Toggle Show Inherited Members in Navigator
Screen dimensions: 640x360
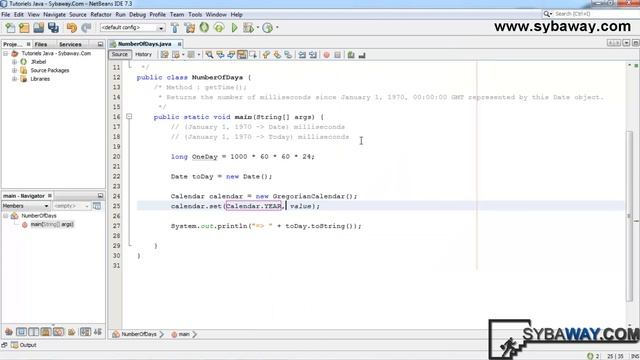point(9,332)
